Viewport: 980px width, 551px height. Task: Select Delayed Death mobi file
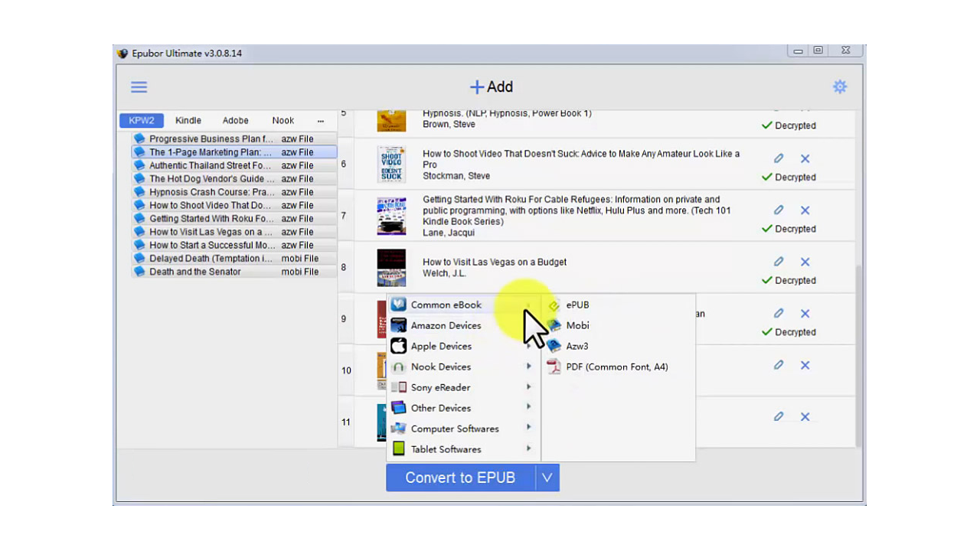(x=234, y=259)
